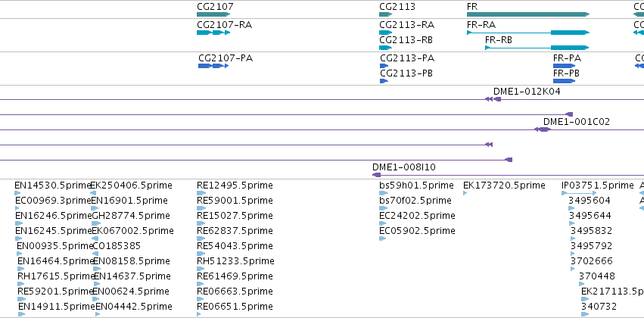
Task: Select protein label CG2113-PB
Action: 406,73
